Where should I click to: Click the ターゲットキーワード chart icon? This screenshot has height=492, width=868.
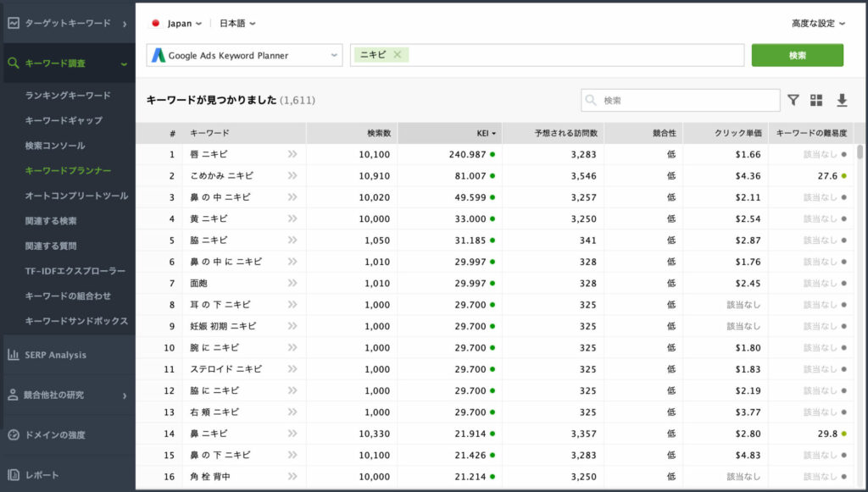[14, 23]
